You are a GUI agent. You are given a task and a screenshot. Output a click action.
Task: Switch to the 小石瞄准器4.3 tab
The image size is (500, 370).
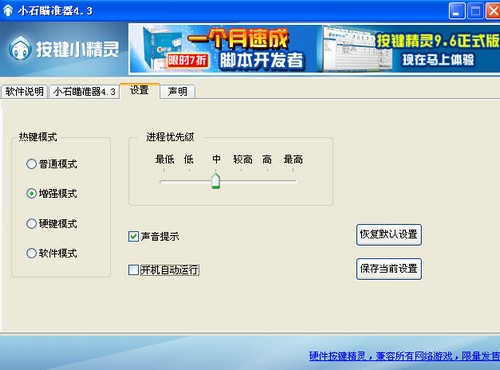[x=84, y=91]
